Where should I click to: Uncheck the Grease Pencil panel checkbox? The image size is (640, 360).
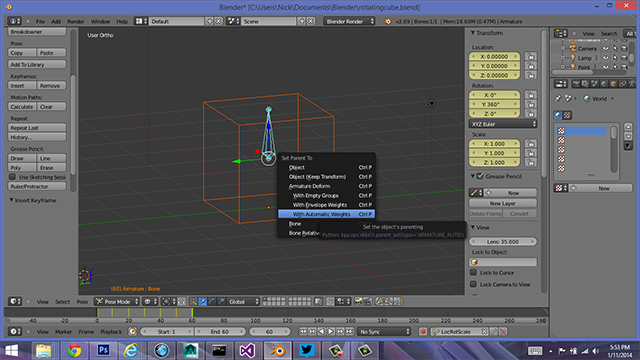tap(480, 176)
